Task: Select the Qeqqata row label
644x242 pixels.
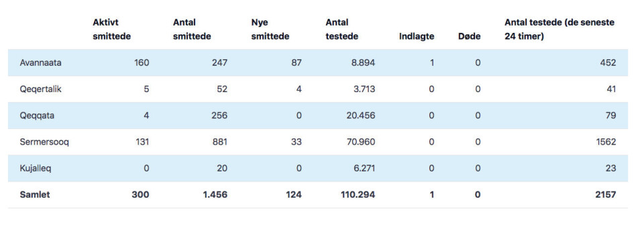Action: click(x=37, y=116)
